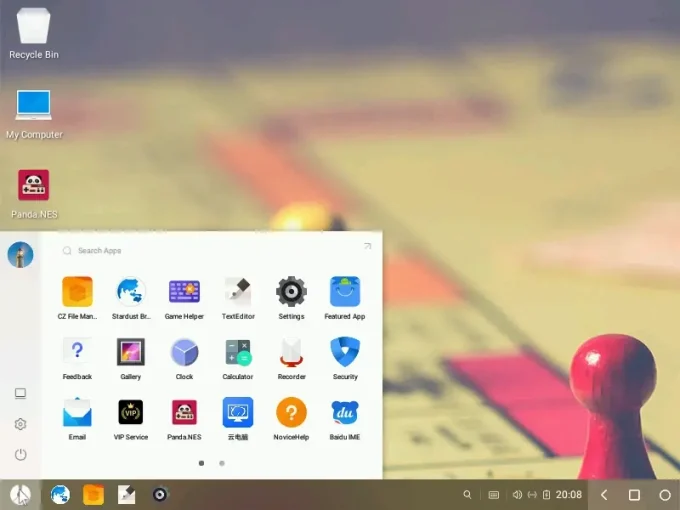Open CZ File Manager from app menu
The width and height of the screenshot is (680, 510).
77,292
